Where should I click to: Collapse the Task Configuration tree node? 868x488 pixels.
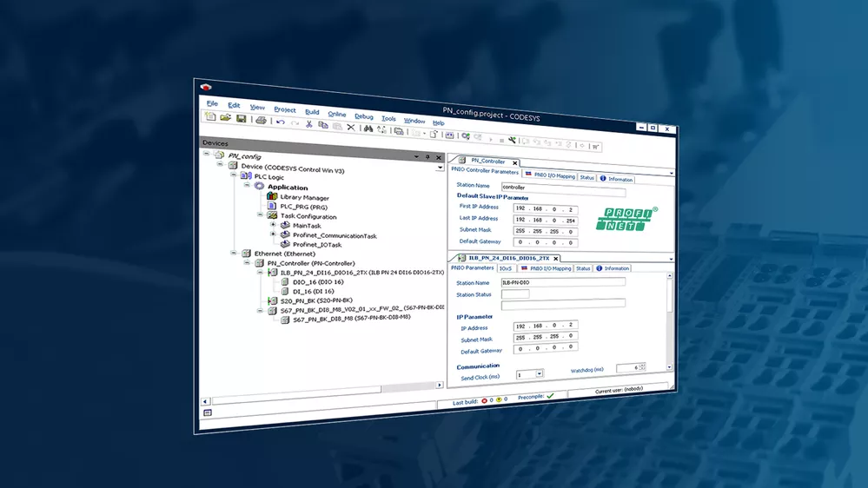point(260,216)
